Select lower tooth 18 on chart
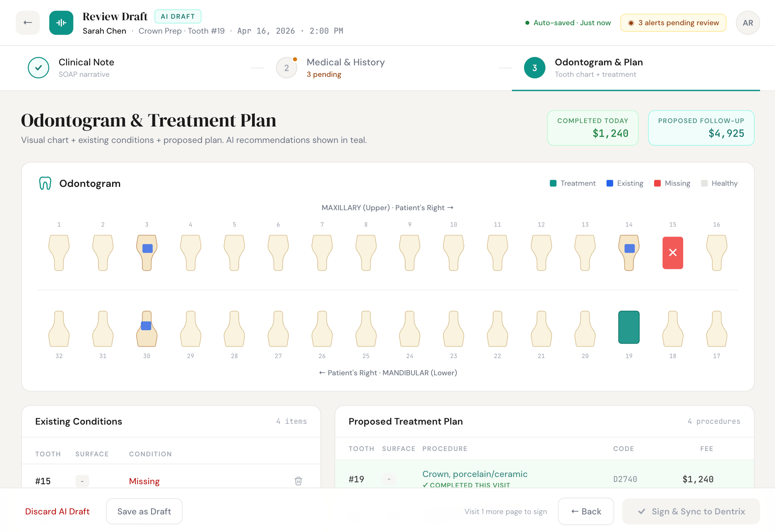 pos(673,329)
